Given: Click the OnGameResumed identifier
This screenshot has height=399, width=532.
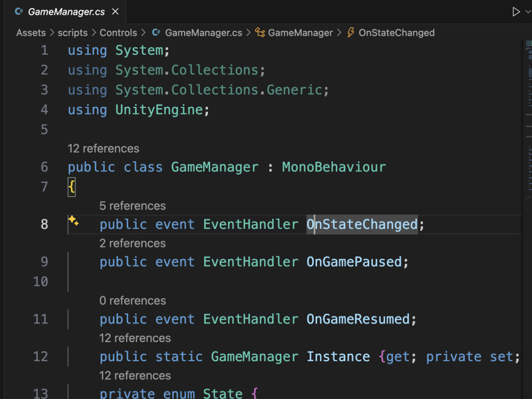Looking at the screenshot, I should 358,319.
